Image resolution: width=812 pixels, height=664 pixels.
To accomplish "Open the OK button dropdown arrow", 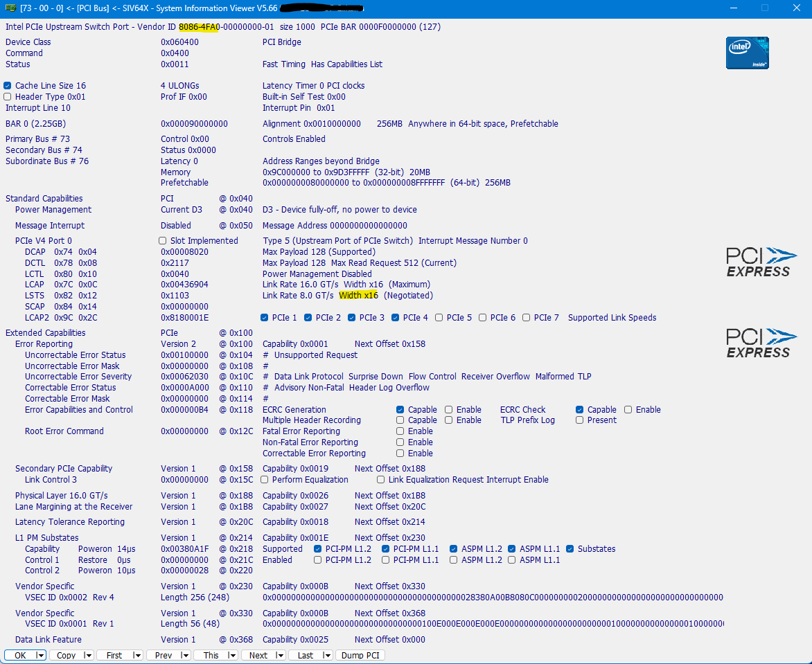I will [x=40, y=655].
